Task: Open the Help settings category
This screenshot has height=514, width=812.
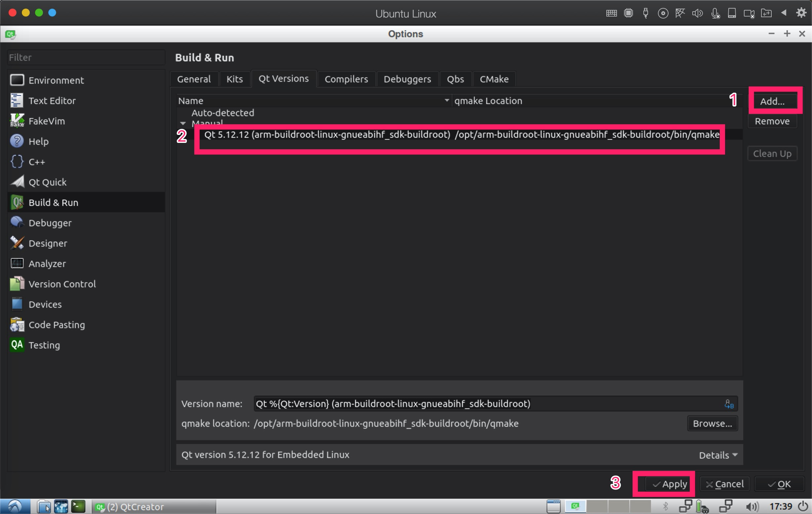Action: pyautogui.click(x=86, y=141)
